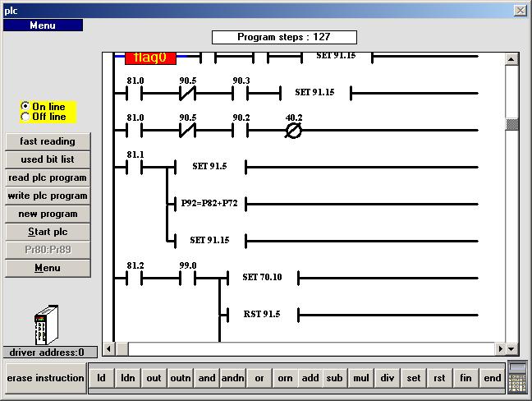Insert an end instruction
Image resolution: width=532 pixels, height=401 pixels.
tap(492, 378)
